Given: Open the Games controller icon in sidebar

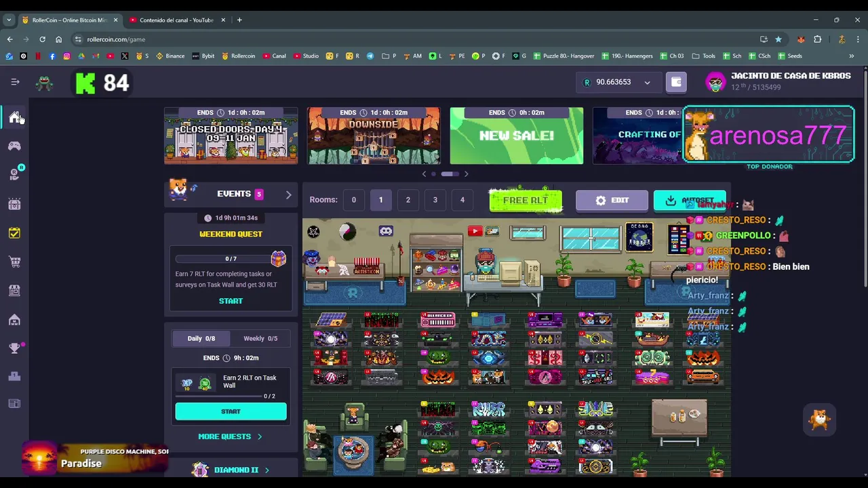Looking at the screenshot, I should click(x=14, y=146).
